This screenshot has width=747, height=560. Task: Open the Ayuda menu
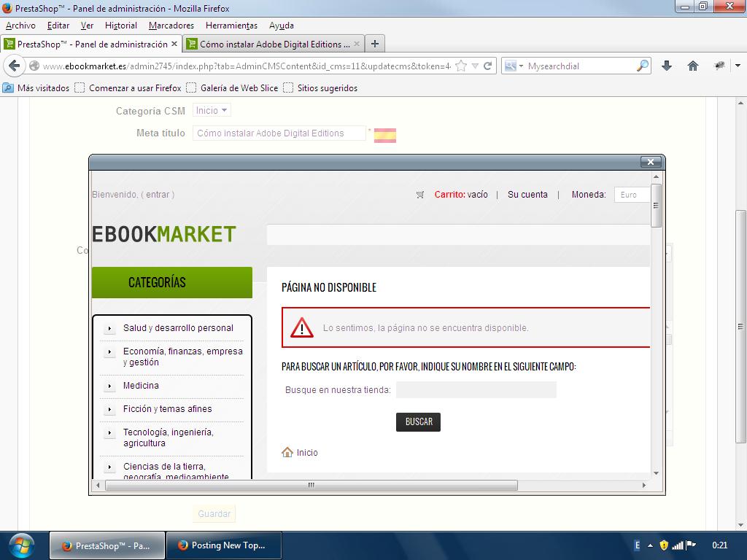click(282, 26)
